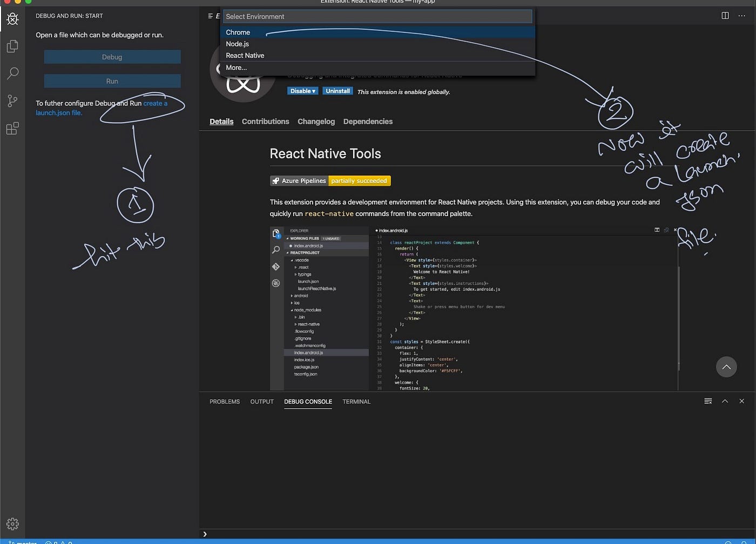Open the Explorer sidebar view
Viewport: 756px width, 544px height.
12,46
